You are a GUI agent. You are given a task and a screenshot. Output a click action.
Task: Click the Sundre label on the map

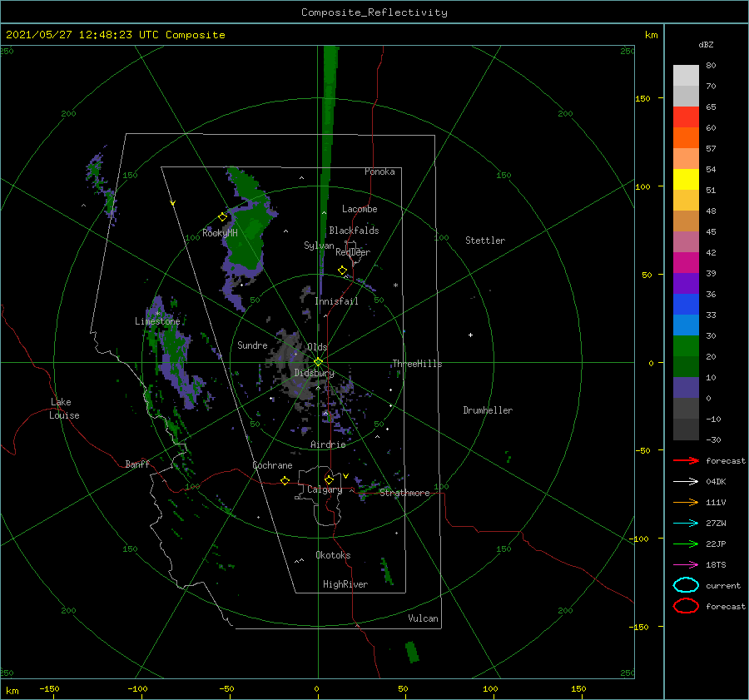point(252,345)
